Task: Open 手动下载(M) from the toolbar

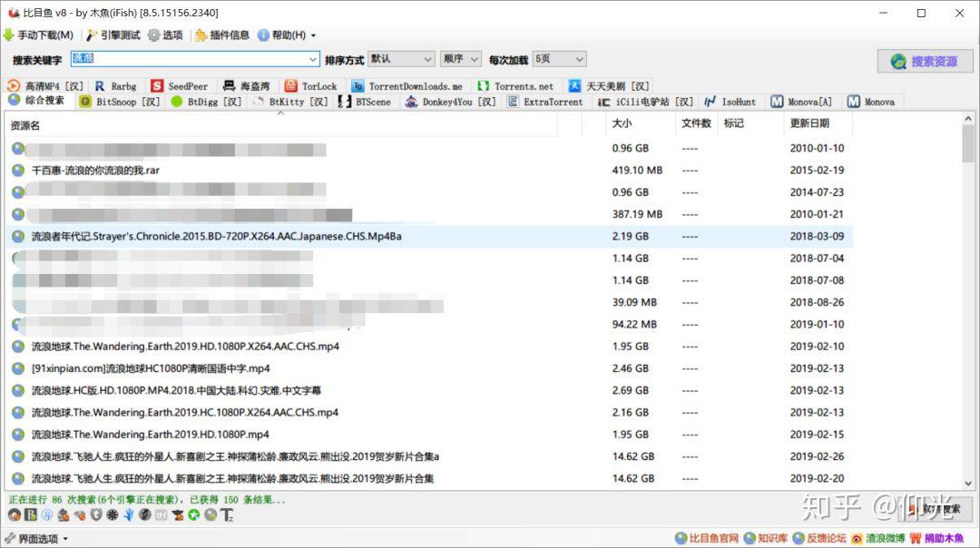Action: pyautogui.click(x=38, y=35)
